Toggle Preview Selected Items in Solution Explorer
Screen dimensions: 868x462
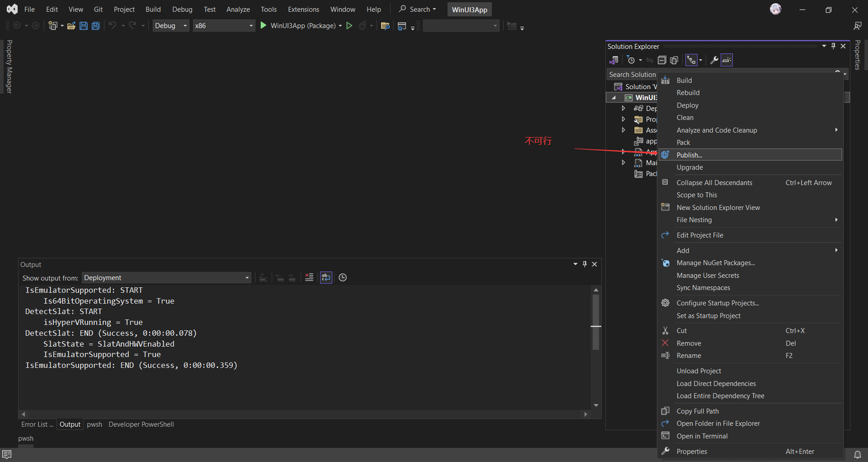(x=726, y=60)
